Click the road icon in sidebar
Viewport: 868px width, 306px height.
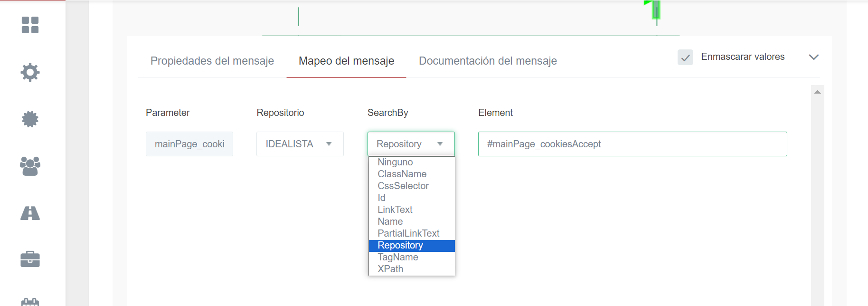point(30,213)
